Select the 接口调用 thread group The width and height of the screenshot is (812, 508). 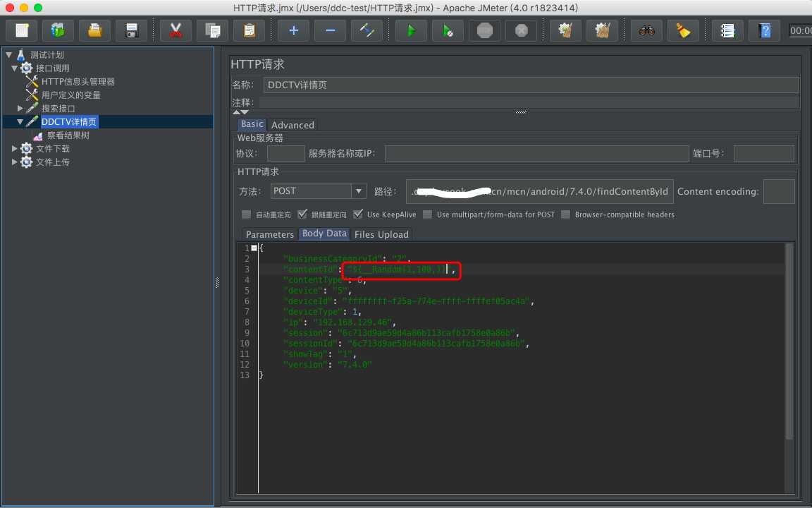(52, 68)
